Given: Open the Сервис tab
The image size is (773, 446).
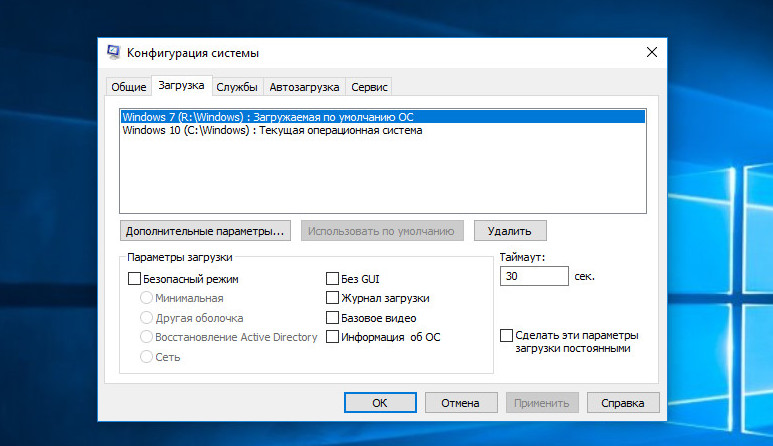Looking at the screenshot, I should tap(369, 87).
